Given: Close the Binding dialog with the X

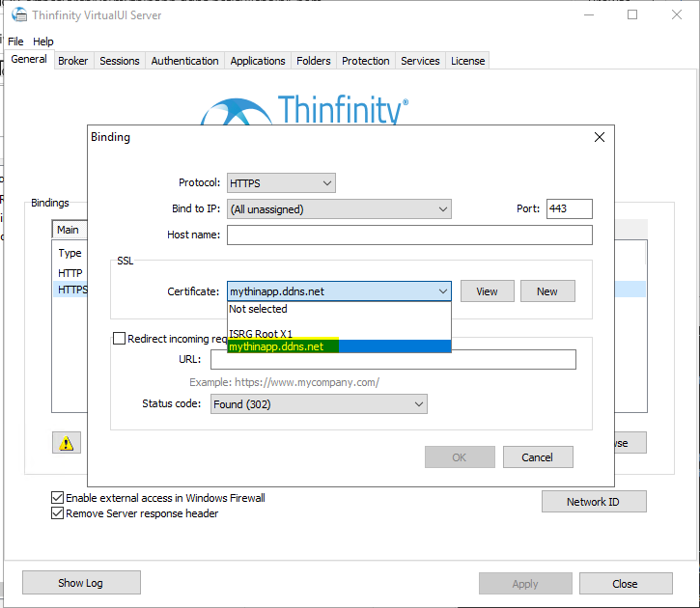Looking at the screenshot, I should point(600,137).
